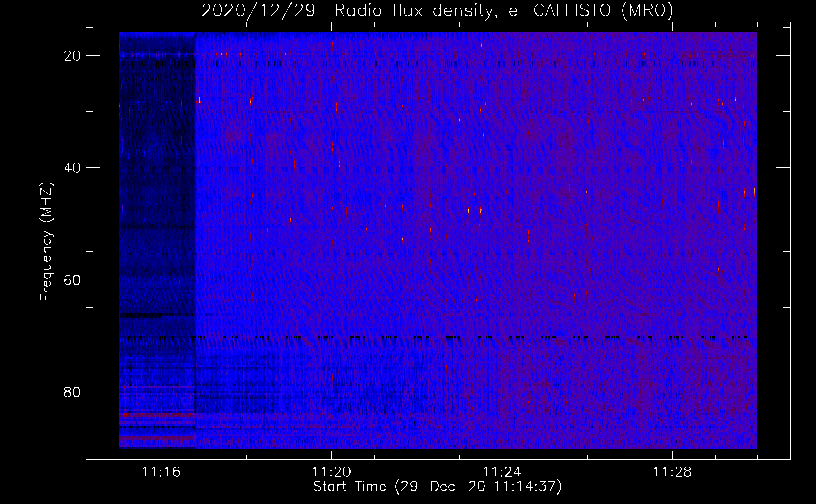Click the 11:20 time tick label
Viewport: 816px width, 504px height.
pos(331,472)
